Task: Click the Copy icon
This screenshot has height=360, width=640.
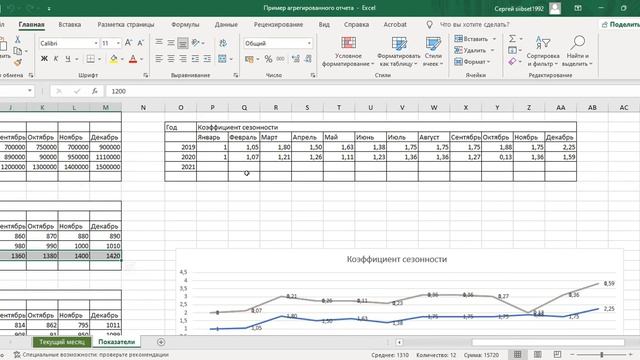Action: [x=18, y=51]
